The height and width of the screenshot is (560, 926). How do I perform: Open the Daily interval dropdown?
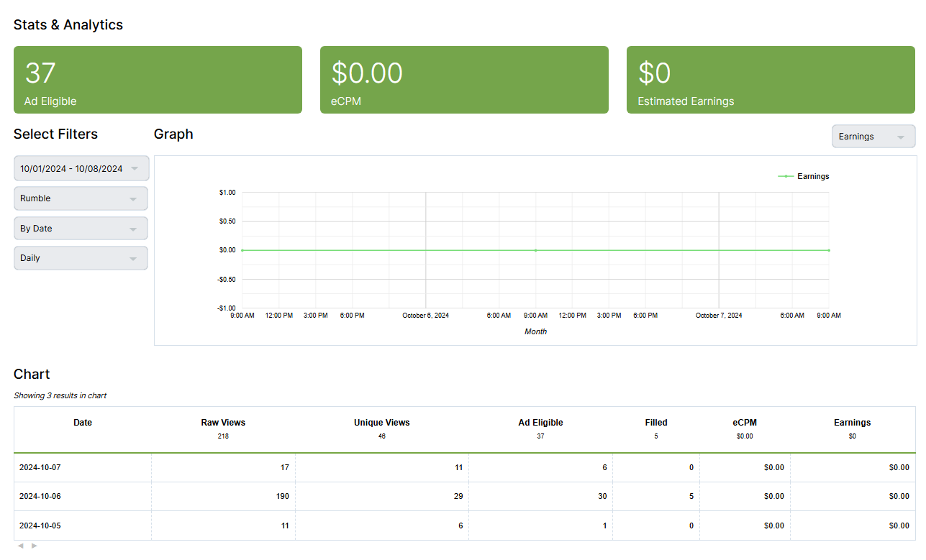(81, 258)
